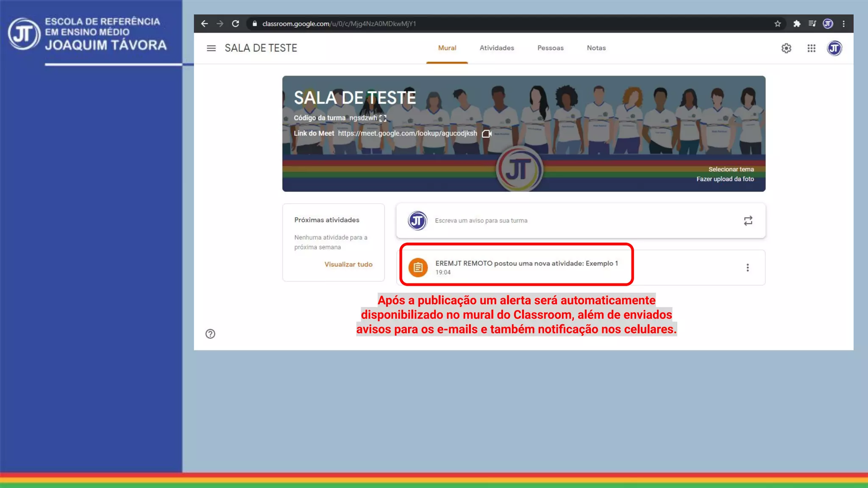Open class settings gear icon
This screenshot has width=868, height=488.
(x=786, y=48)
